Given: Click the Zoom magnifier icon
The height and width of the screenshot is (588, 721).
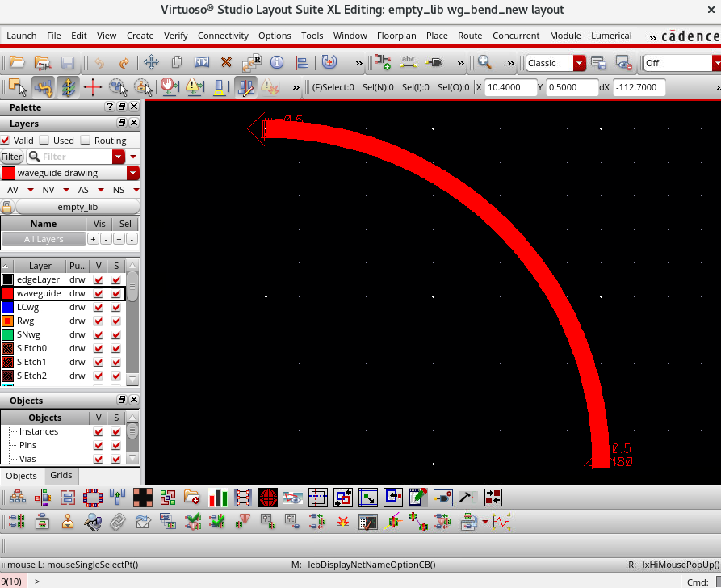Looking at the screenshot, I should [484, 62].
